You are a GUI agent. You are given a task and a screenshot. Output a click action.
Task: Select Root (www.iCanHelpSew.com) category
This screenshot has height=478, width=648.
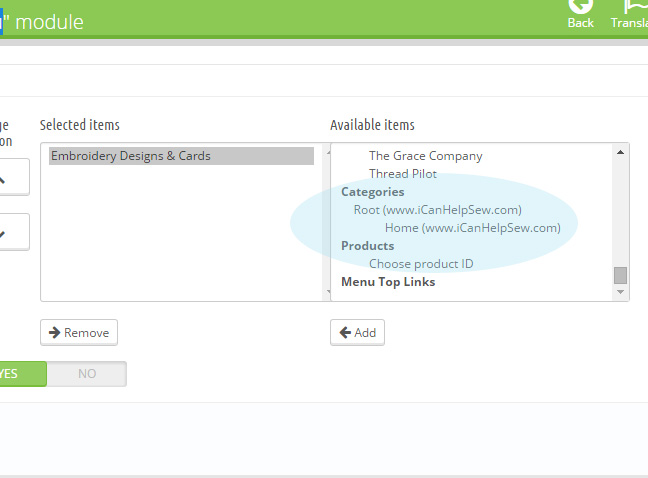pyautogui.click(x=438, y=210)
